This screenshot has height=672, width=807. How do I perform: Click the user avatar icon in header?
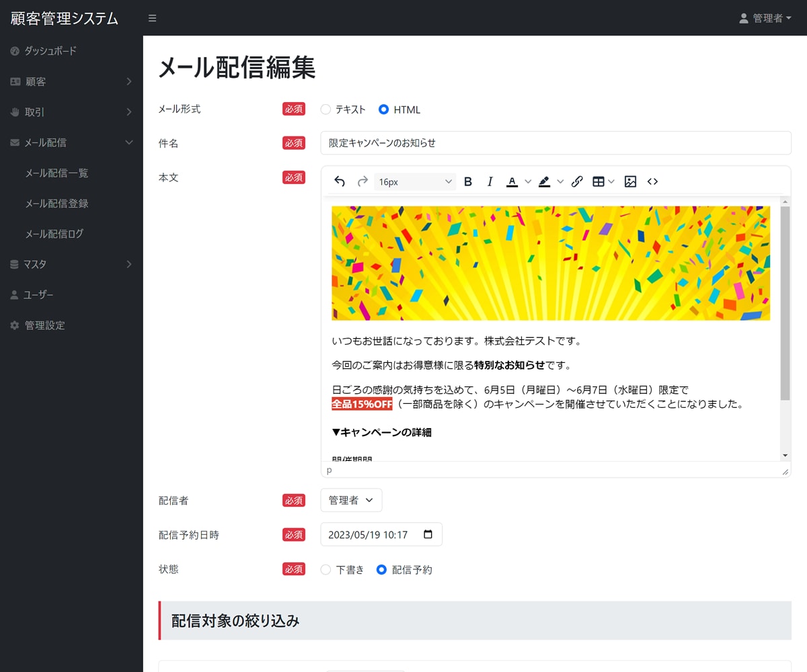pyautogui.click(x=744, y=18)
